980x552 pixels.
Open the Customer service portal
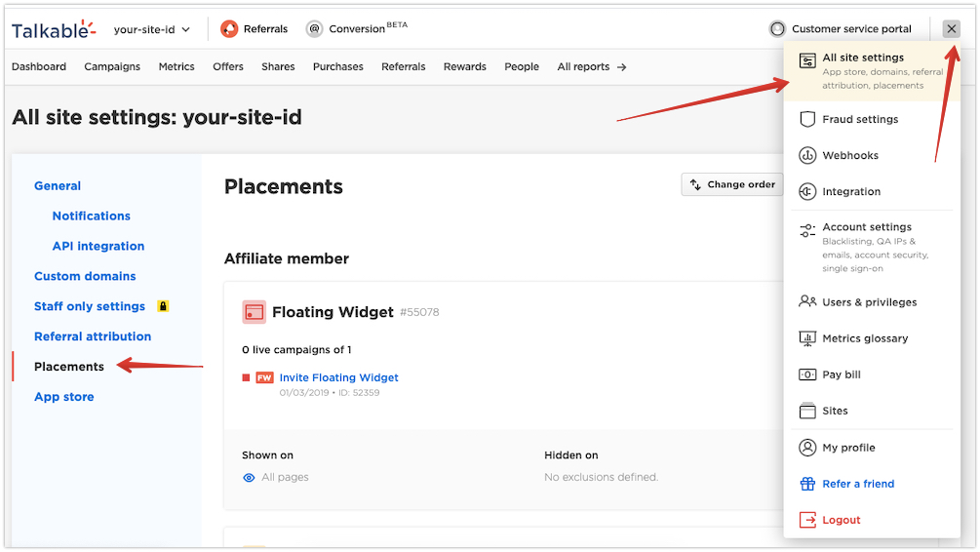coord(851,28)
